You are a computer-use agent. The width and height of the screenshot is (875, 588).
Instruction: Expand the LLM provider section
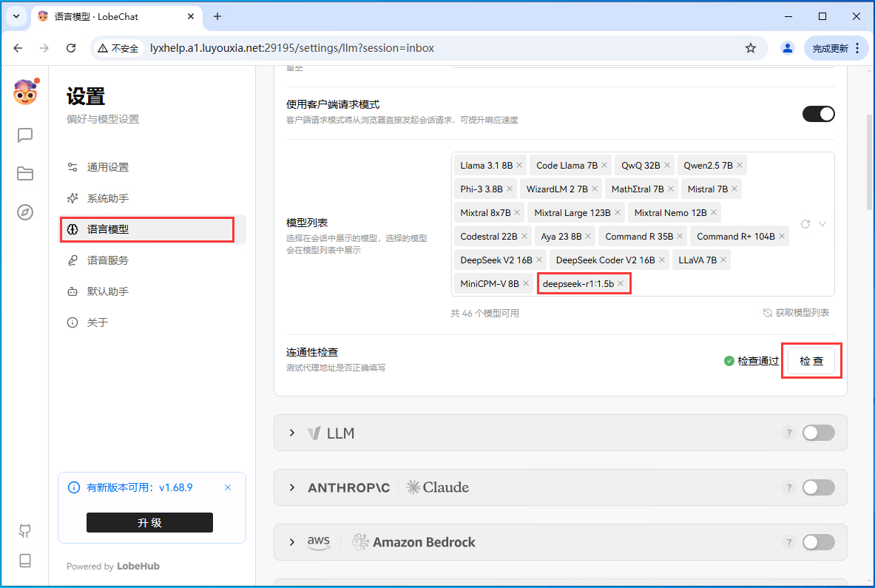[x=292, y=433]
